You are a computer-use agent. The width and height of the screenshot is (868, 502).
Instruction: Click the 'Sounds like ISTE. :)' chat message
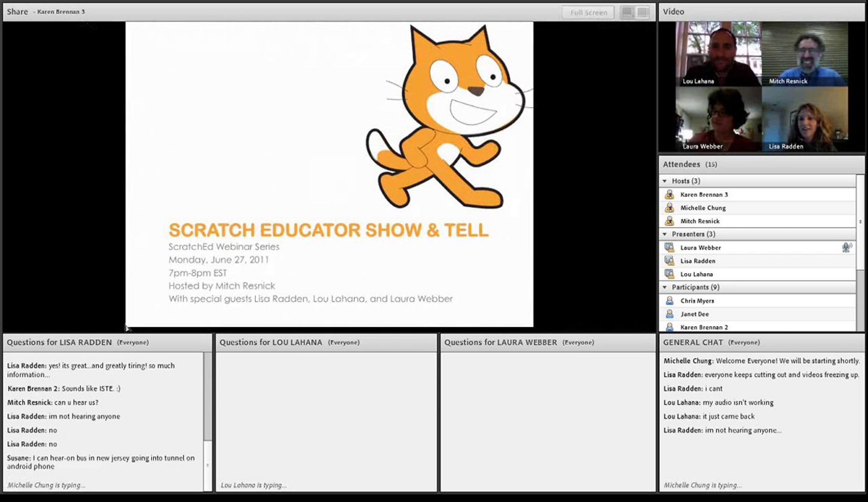point(64,388)
